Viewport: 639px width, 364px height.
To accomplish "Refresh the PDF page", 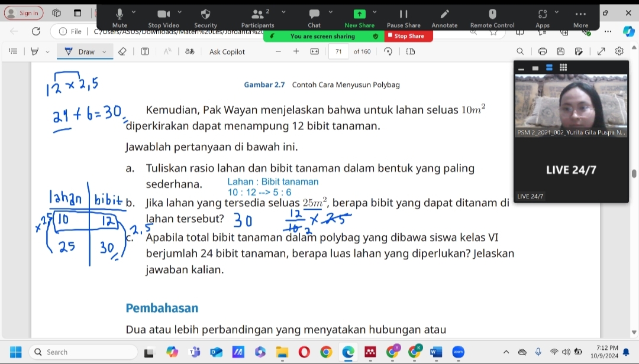I will (36, 31).
